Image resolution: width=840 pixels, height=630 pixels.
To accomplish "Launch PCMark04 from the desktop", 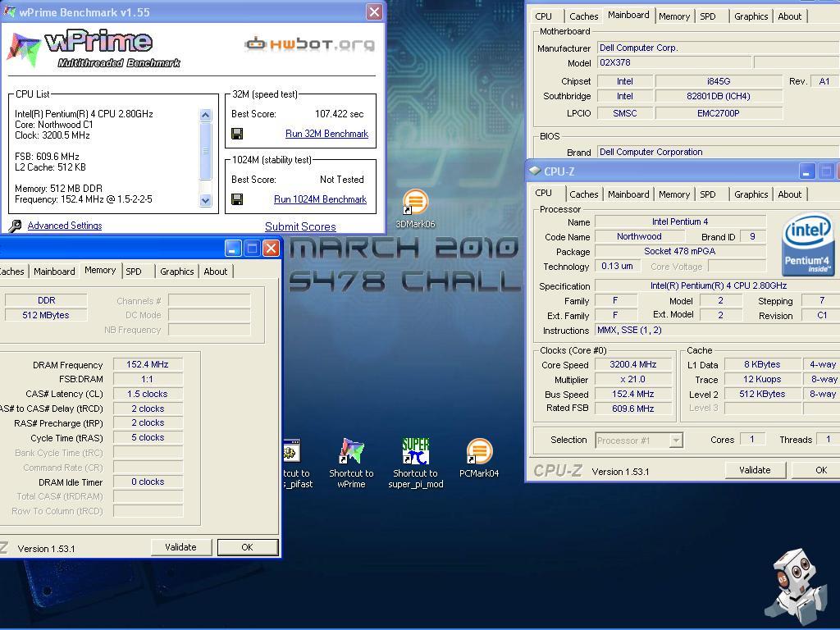I will pyautogui.click(x=479, y=458).
